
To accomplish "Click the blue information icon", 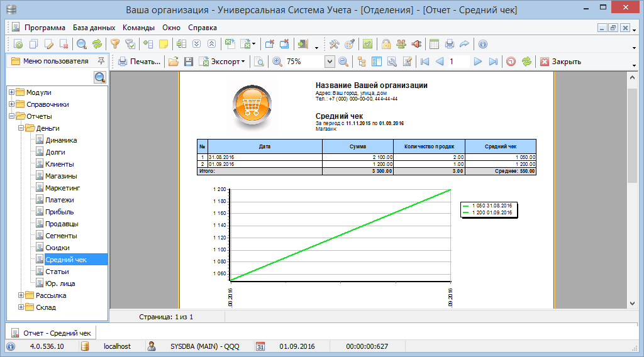I will click(x=483, y=44).
